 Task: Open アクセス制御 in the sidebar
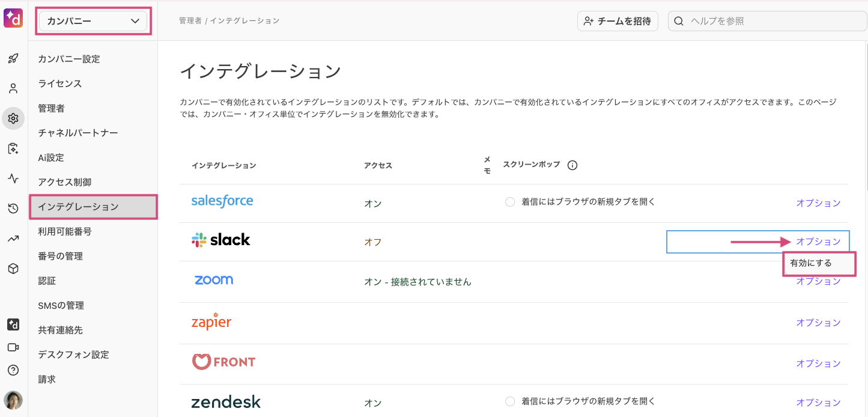[65, 182]
